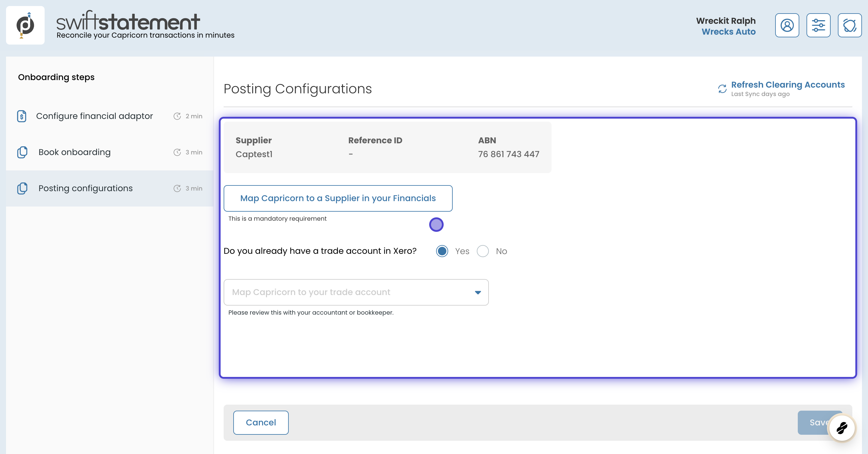
Task: Click the Cancel button
Action: pyautogui.click(x=261, y=422)
